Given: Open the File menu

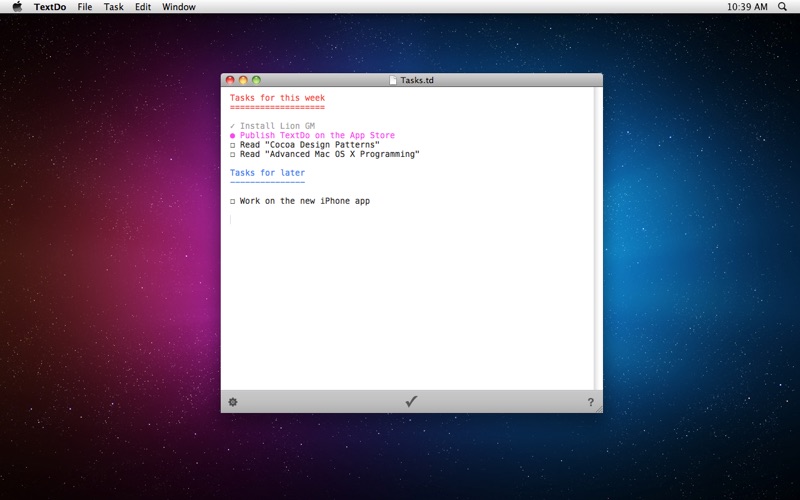Looking at the screenshot, I should coord(85,7).
